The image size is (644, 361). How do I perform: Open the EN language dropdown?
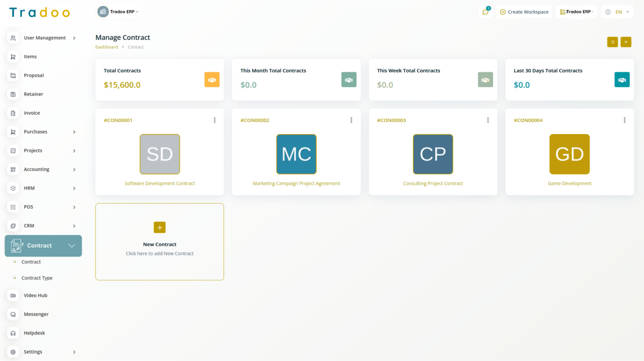pos(618,12)
